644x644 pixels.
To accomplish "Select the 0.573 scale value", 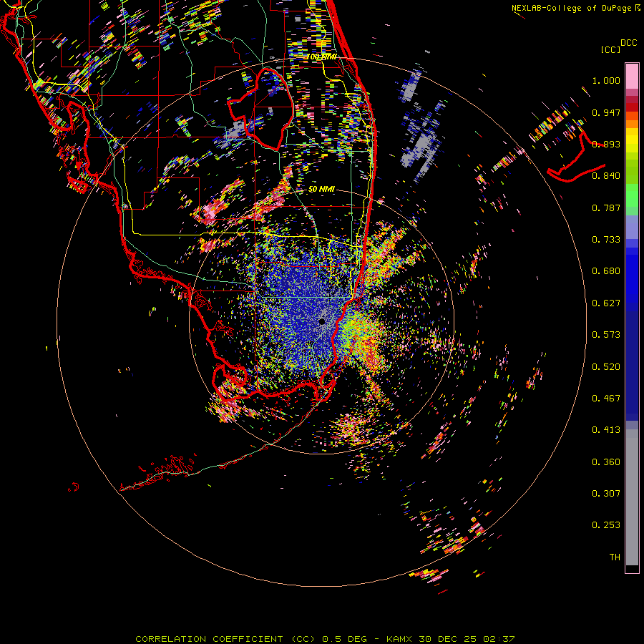I will pos(606,335).
